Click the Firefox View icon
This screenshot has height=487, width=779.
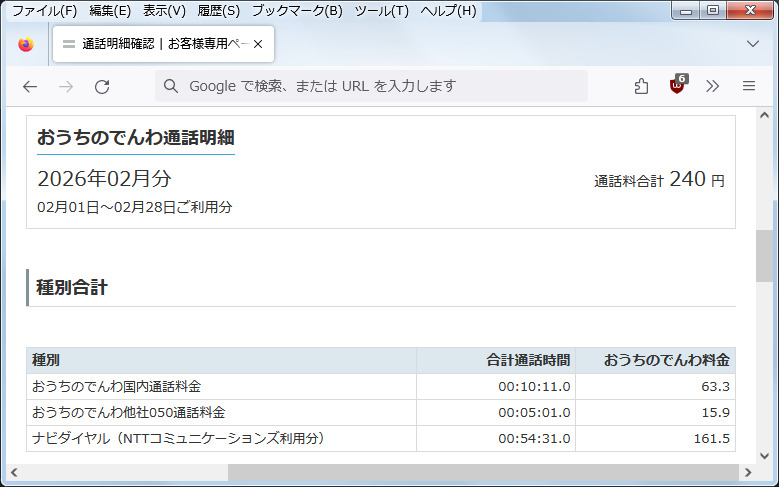coord(26,45)
